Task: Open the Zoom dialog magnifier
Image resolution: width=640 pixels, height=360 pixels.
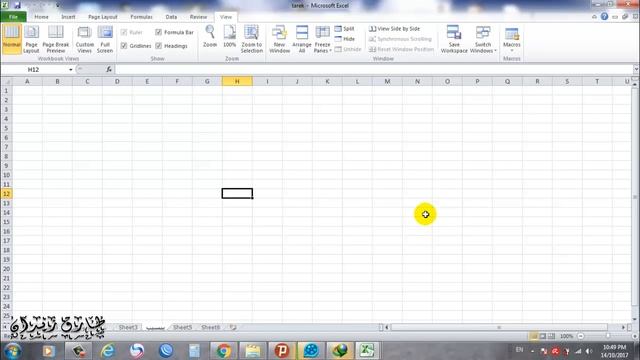Action: click(210, 37)
